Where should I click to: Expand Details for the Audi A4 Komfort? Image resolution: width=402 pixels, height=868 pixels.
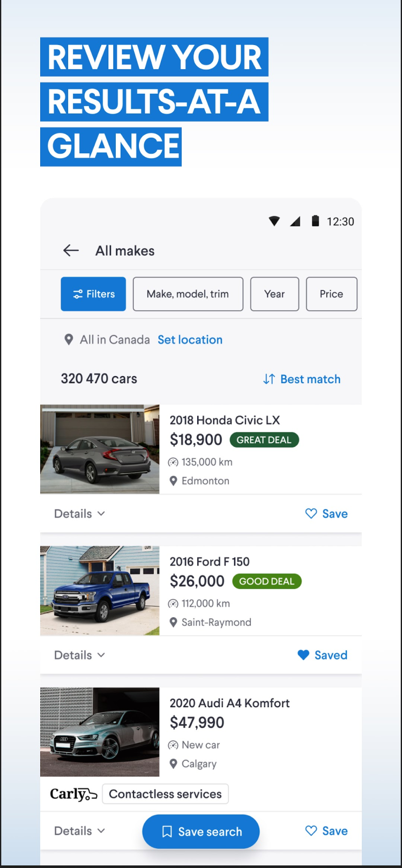(79, 831)
